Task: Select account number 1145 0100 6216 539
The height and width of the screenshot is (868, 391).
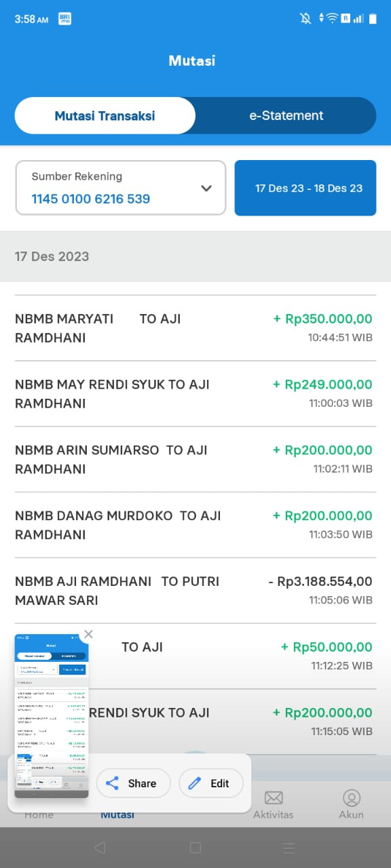Action: (91, 199)
